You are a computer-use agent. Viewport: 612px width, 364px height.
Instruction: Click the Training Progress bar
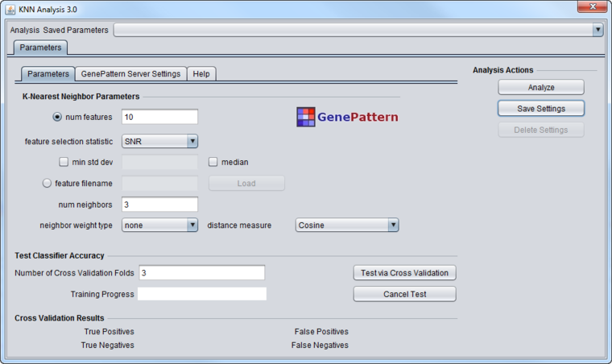201,294
